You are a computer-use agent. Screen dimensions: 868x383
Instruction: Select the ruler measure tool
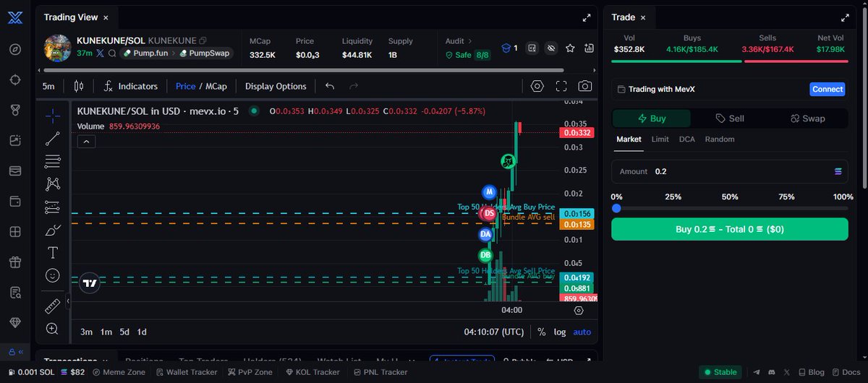click(53, 306)
